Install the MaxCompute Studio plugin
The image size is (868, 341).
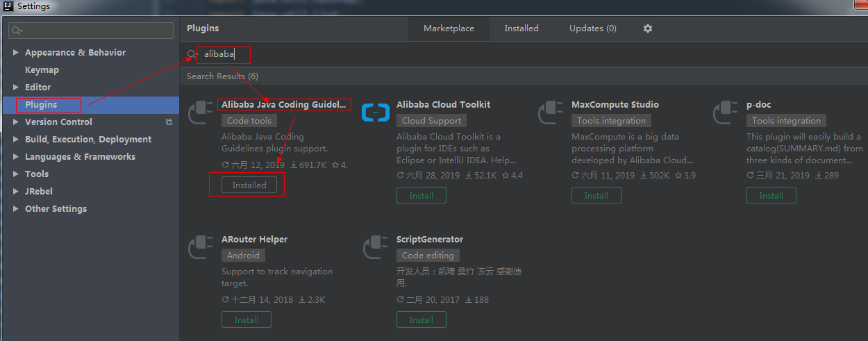pos(596,196)
